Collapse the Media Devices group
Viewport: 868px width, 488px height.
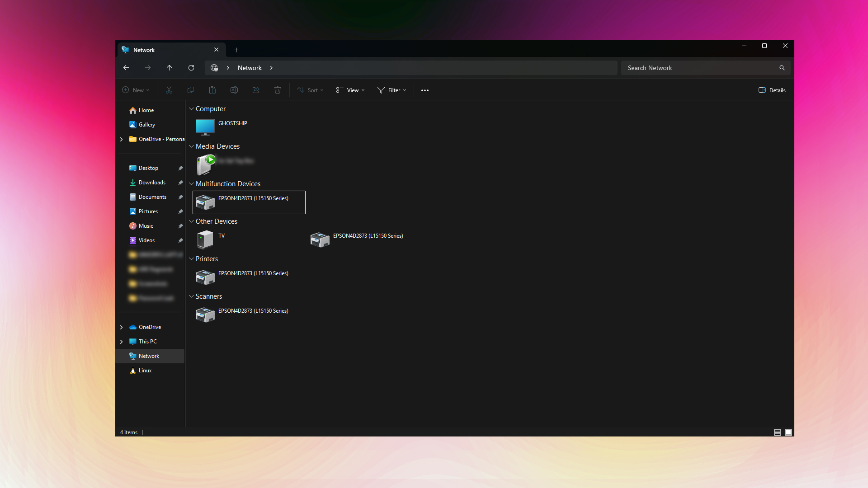(x=192, y=146)
